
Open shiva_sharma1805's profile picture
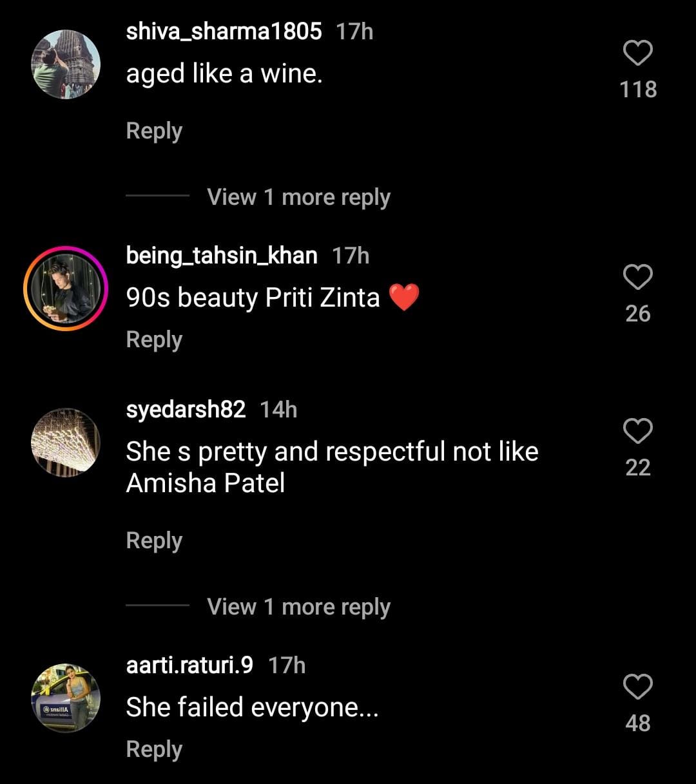tap(66, 64)
